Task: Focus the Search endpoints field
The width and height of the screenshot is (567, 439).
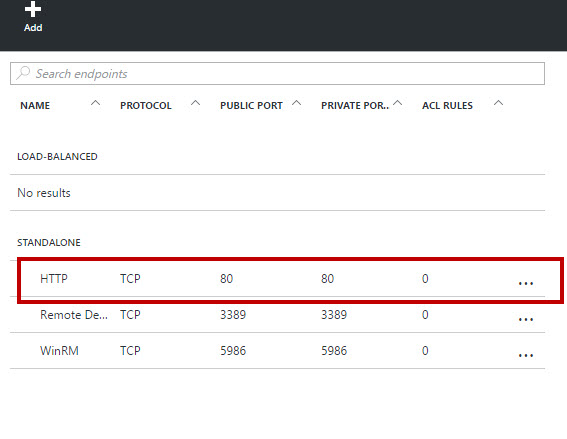Action: (x=277, y=73)
